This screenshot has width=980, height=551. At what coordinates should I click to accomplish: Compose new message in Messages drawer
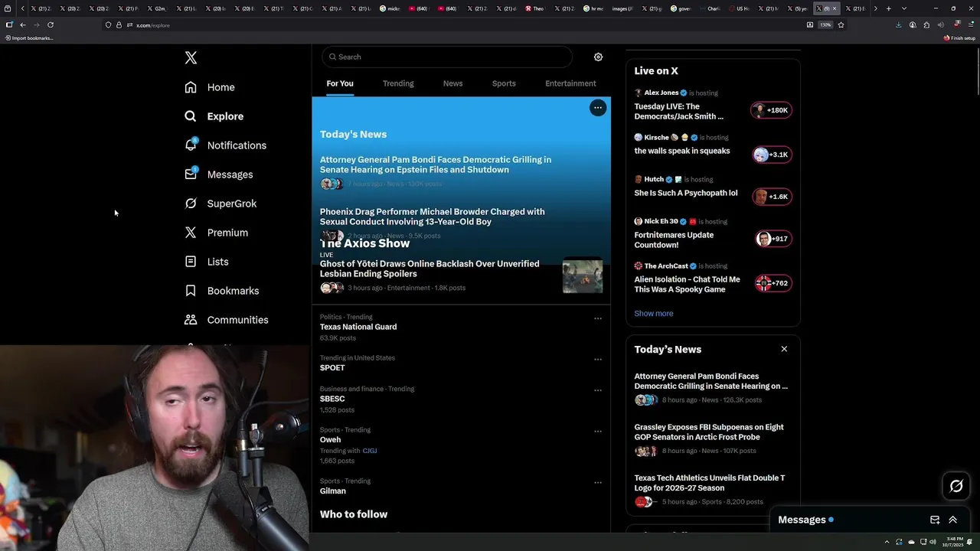[935, 520]
